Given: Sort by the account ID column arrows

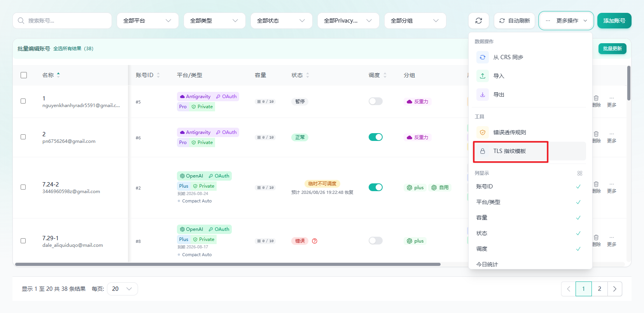Looking at the screenshot, I should tap(158, 75).
